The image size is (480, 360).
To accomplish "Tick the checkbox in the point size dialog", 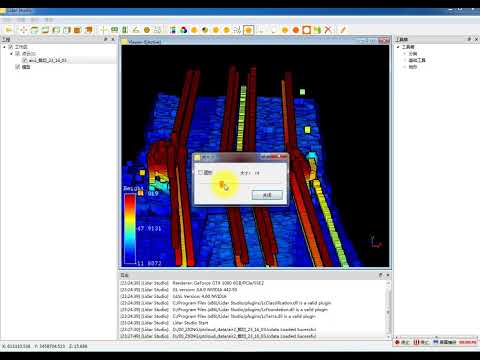I will (200, 172).
